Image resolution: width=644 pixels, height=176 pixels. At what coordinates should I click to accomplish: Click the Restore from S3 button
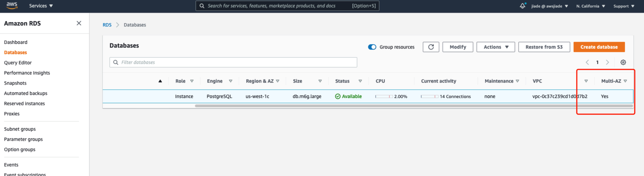pos(544,47)
